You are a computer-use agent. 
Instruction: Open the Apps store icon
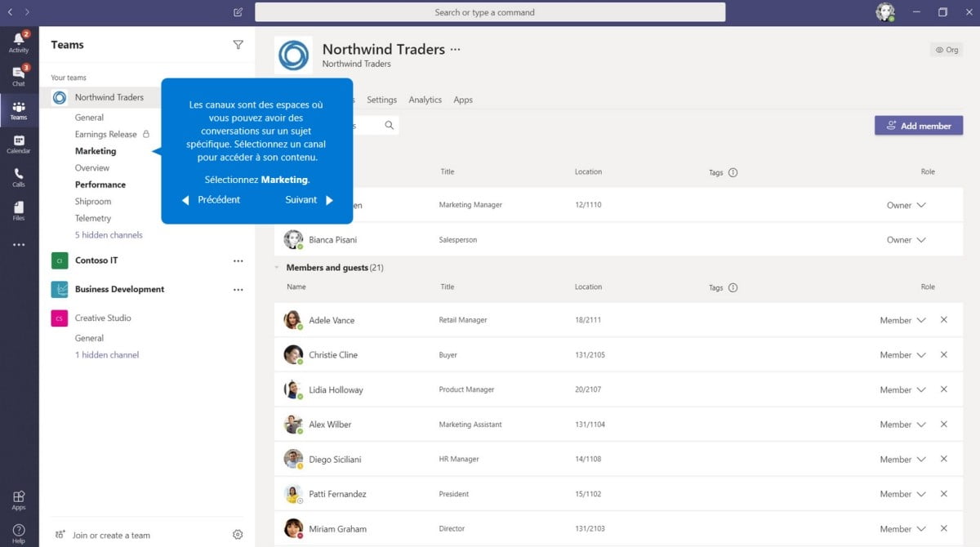pos(19,500)
